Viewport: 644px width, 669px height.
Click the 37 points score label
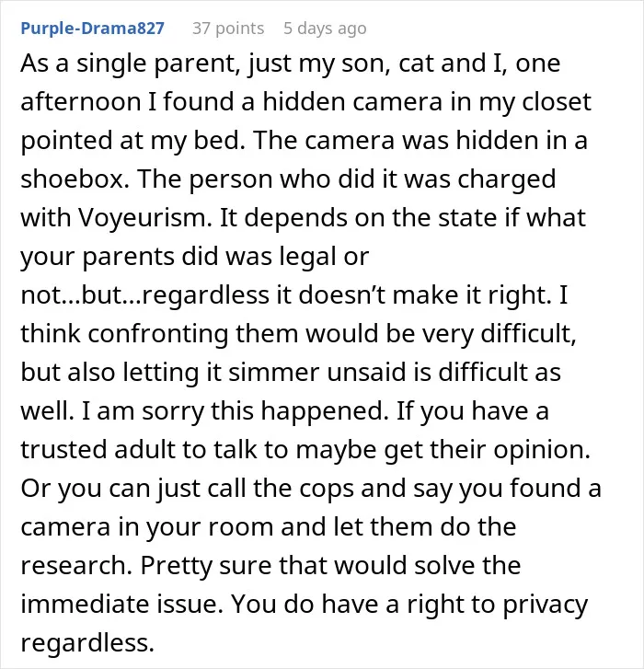tap(228, 29)
